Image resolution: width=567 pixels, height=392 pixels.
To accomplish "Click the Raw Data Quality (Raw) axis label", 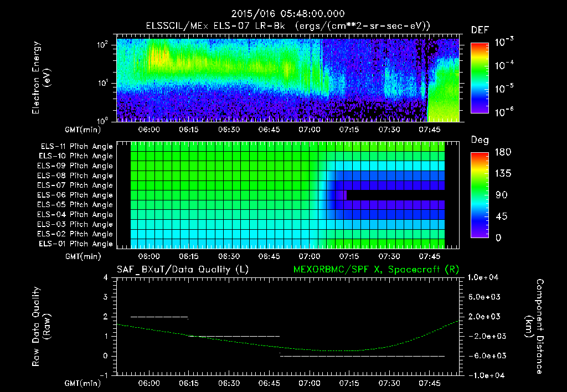I will click(x=41, y=327).
